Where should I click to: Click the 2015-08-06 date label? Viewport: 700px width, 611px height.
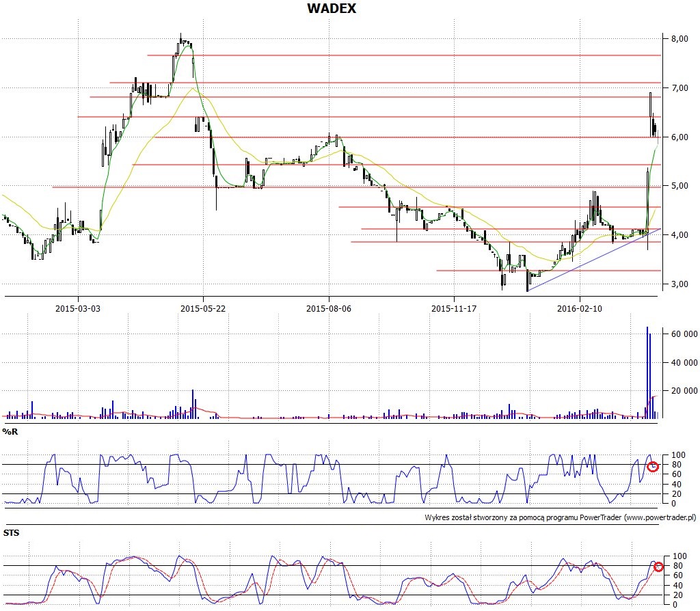[329, 308]
